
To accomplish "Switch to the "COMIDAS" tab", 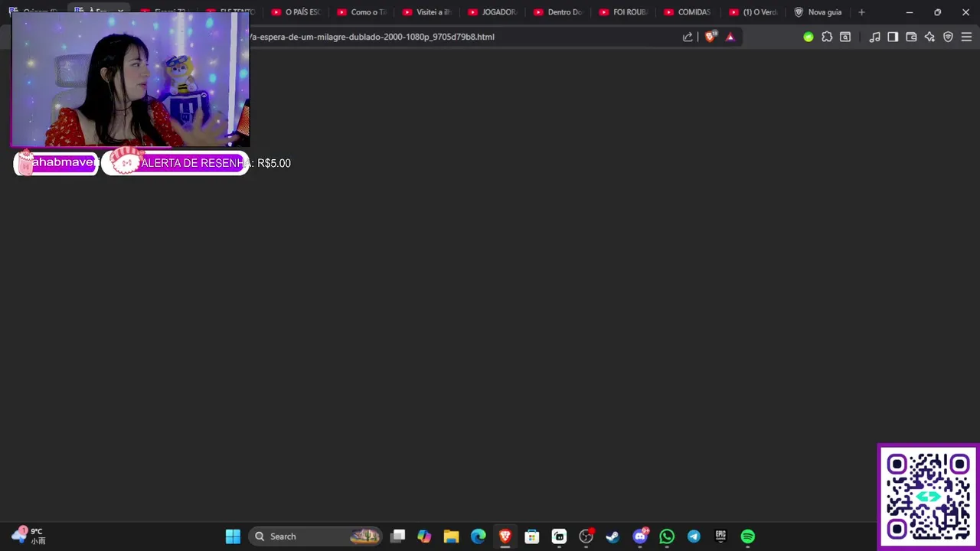I will (x=688, y=12).
